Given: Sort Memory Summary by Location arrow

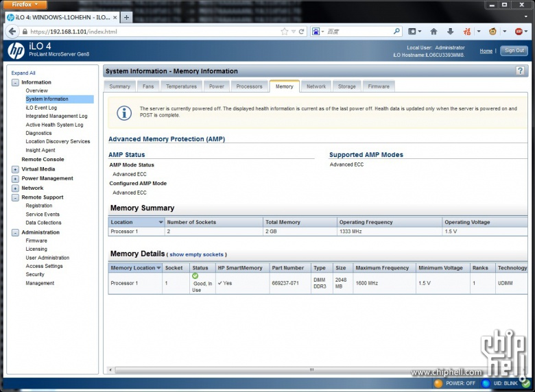Looking at the screenshot, I should [160, 222].
